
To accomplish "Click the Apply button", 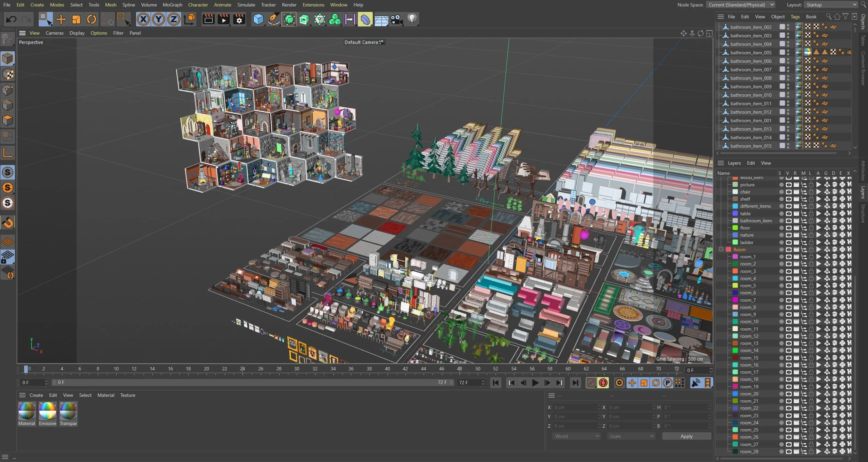I will [x=686, y=436].
